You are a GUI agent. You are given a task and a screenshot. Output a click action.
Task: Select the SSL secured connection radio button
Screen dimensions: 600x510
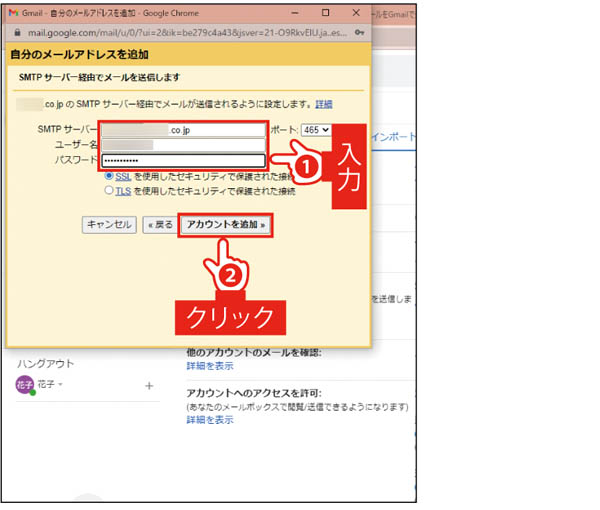pyautogui.click(x=110, y=175)
